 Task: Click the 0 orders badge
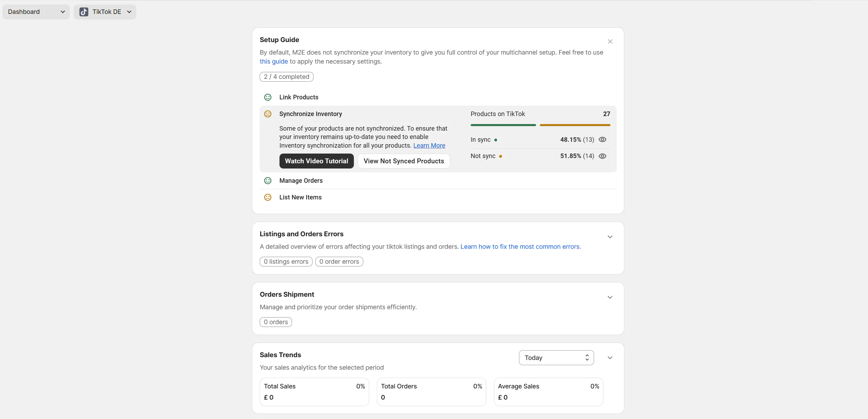(x=276, y=322)
